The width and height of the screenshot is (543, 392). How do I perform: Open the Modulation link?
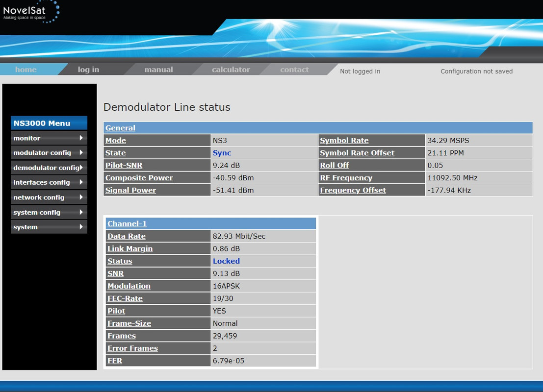point(129,286)
